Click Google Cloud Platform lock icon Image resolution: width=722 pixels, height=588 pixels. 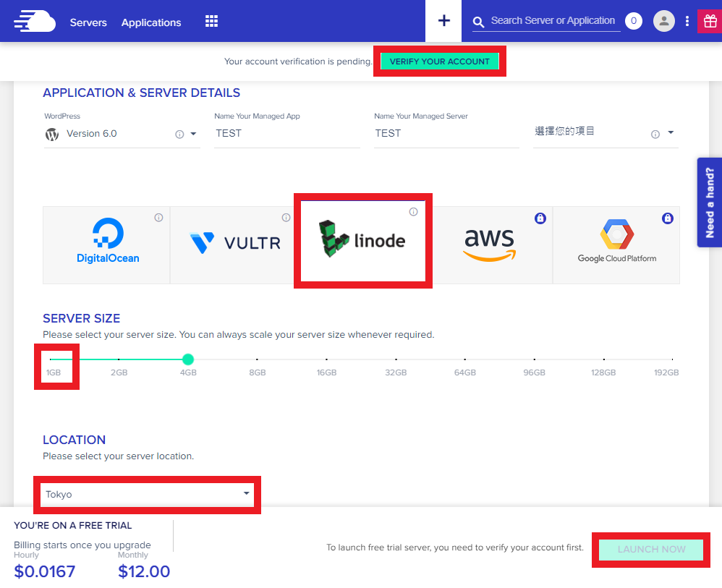pos(668,218)
